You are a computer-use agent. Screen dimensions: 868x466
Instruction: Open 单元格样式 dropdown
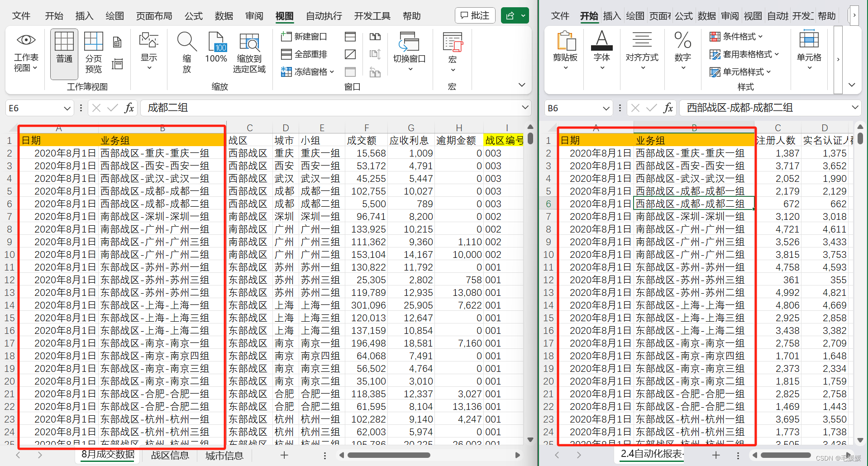740,71
